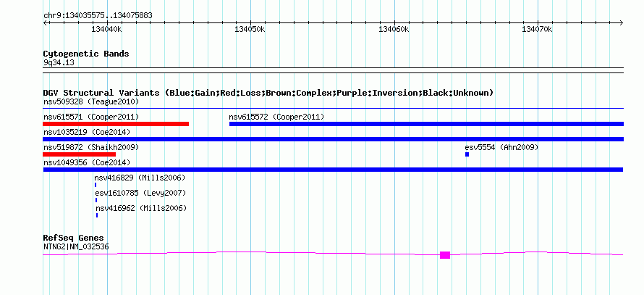Select the tiny blue nsv416829 marker
This screenshot has height=295, width=644.
click(96, 185)
